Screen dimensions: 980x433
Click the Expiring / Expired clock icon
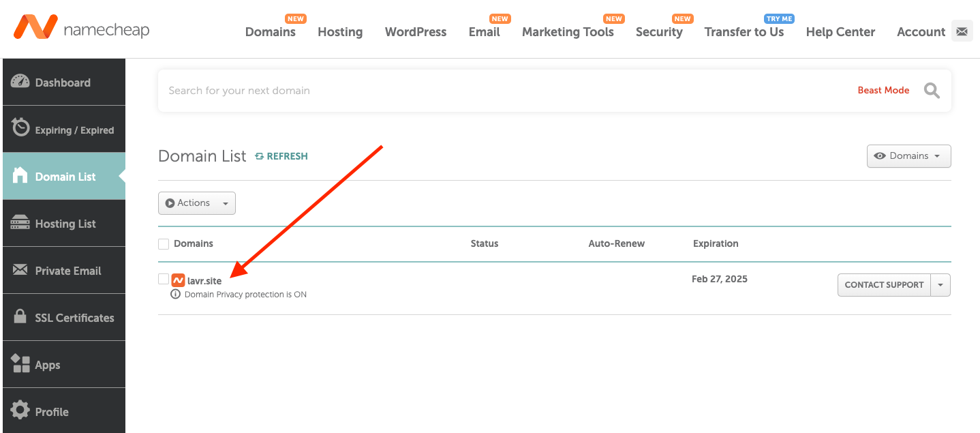[x=20, y=128]
